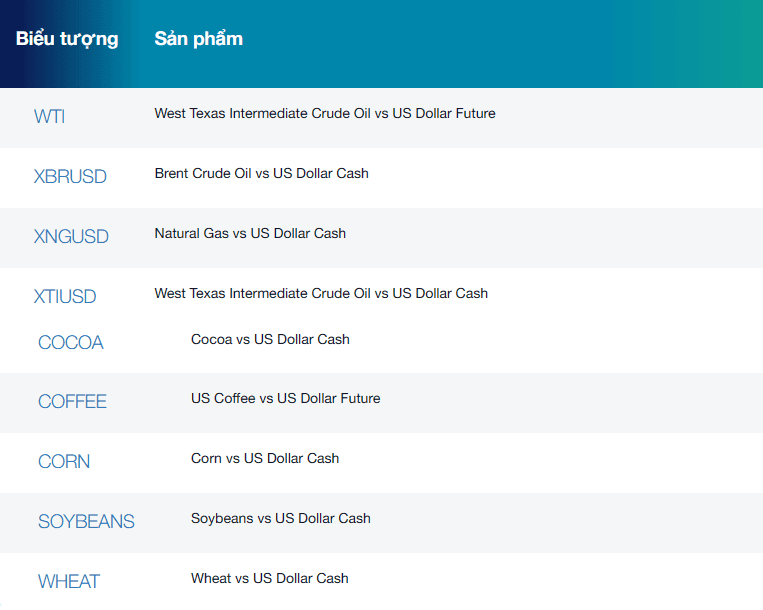Open the CORN symbol

pyautogui.click(x=64, y=462)
